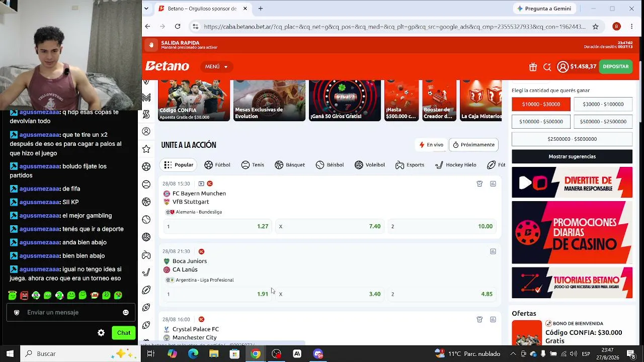
Task: Open the user profile icon in Betano sidebar
Action: click(x=146, y=131)
